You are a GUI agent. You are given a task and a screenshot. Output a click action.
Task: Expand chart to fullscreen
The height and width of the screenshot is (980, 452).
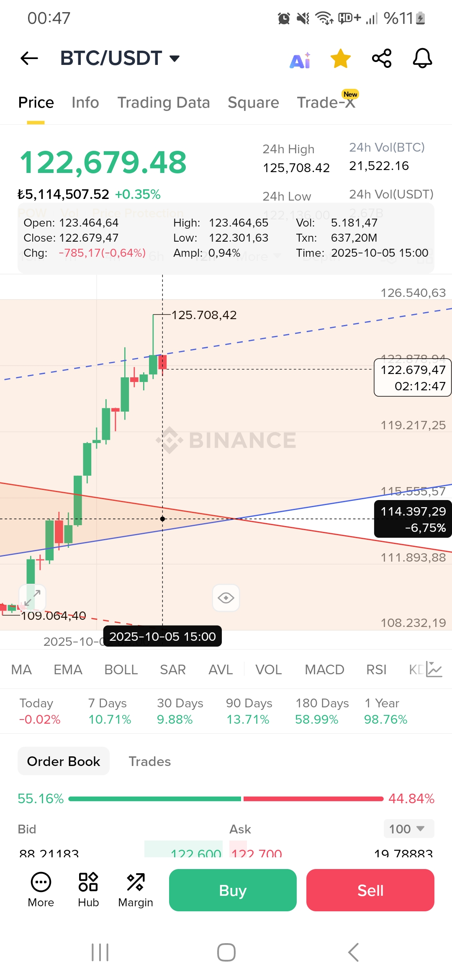[x=32, y=598]
